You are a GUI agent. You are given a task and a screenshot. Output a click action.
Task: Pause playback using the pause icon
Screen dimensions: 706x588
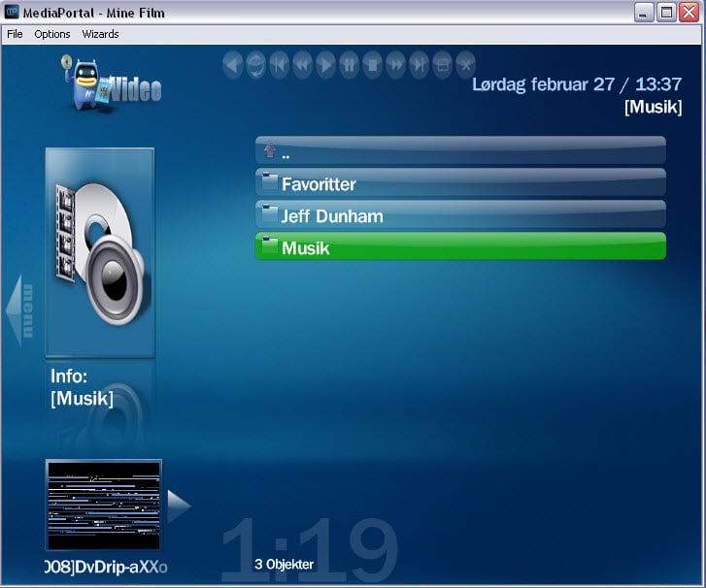click(350, 65)
